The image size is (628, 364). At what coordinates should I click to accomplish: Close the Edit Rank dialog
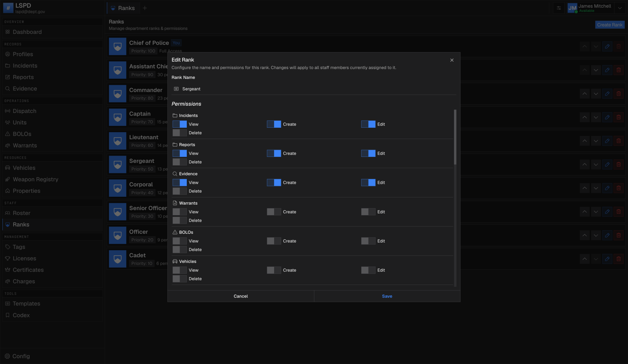pyautogui.click(x=452, y=60)
